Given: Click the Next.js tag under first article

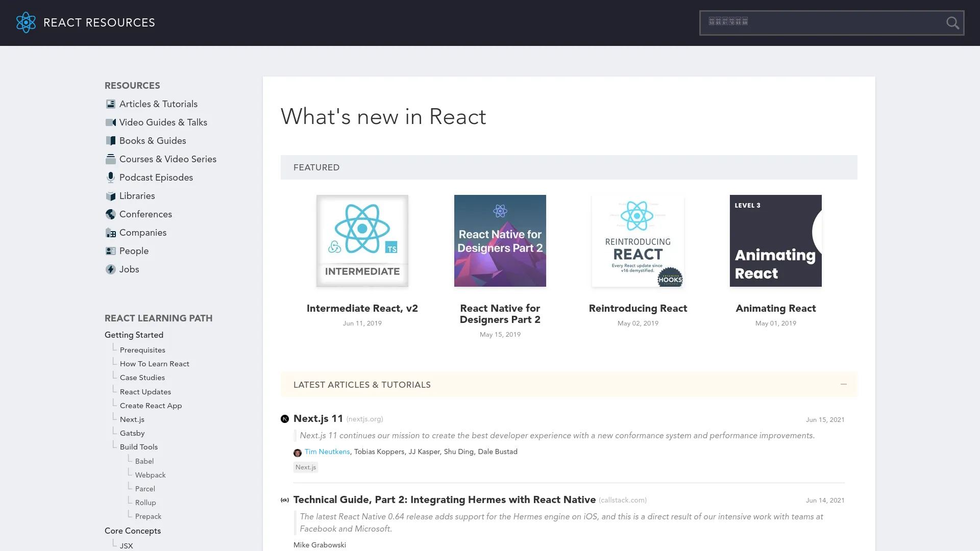Looking at the screenshot, I should tap(306, 467).
